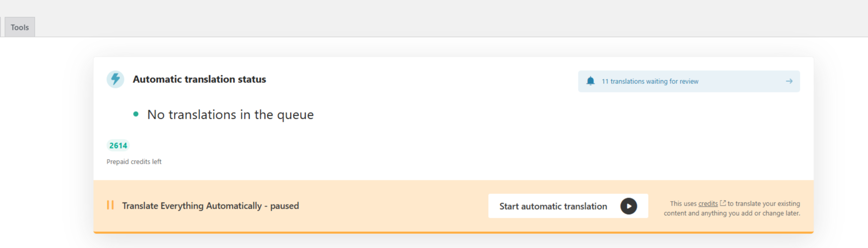The image size is (868, 248).
Task: Click the lightning bolt status icon
Action: [x=115, y=79]
